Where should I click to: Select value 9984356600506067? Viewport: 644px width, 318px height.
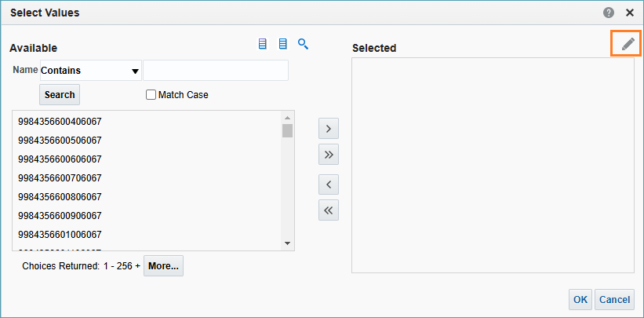click(60, 141)
